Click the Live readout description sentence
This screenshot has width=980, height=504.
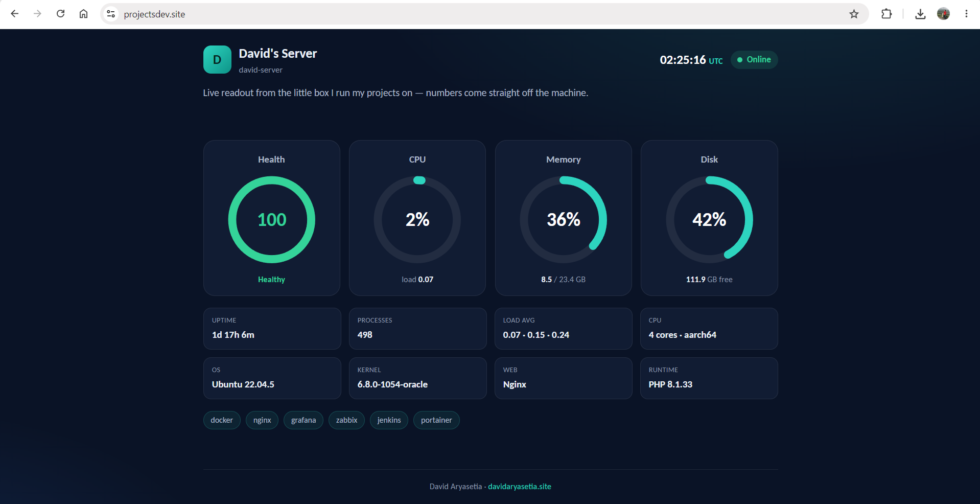(395, 93)
